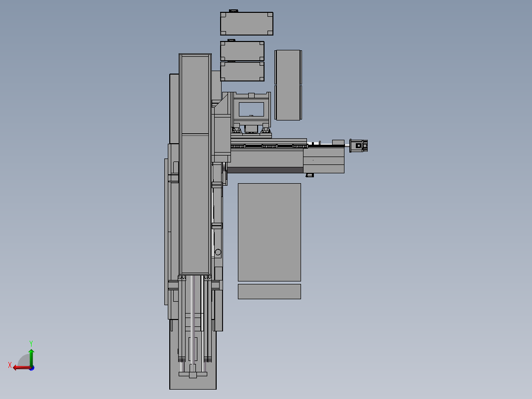Select the rectangular window in the carriage frame

point(251,109)
